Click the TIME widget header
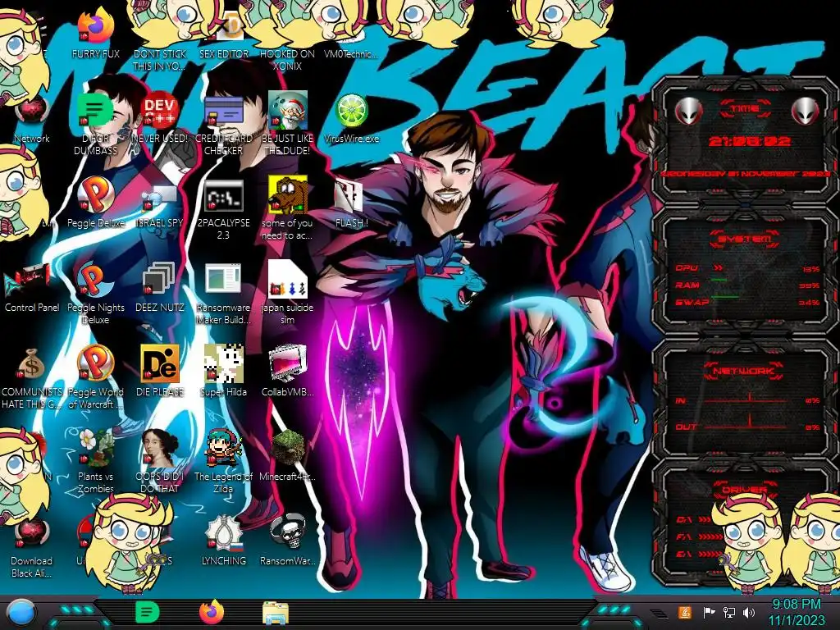Image resolution: width=840 pixels, height=630 pixels. (745, 109)
